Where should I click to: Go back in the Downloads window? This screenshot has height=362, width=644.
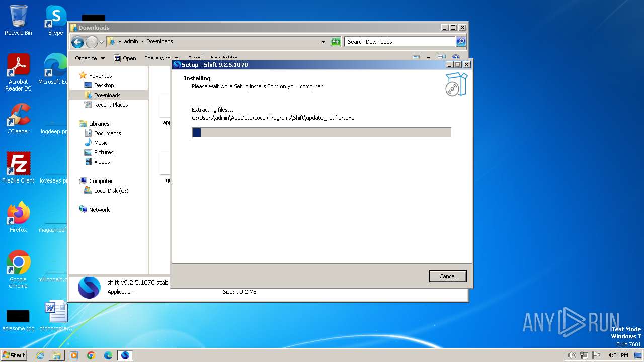(x=77, y=42)
